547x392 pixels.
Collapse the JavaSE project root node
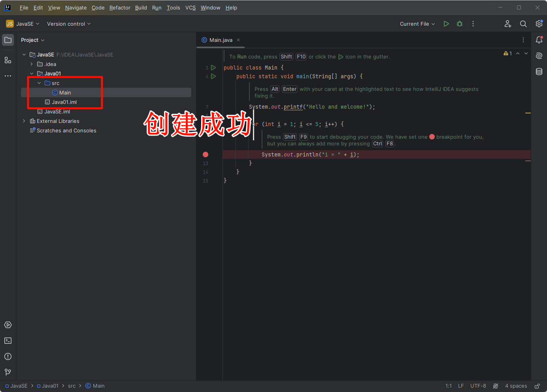pyautogui.click(x=24, y=55)
